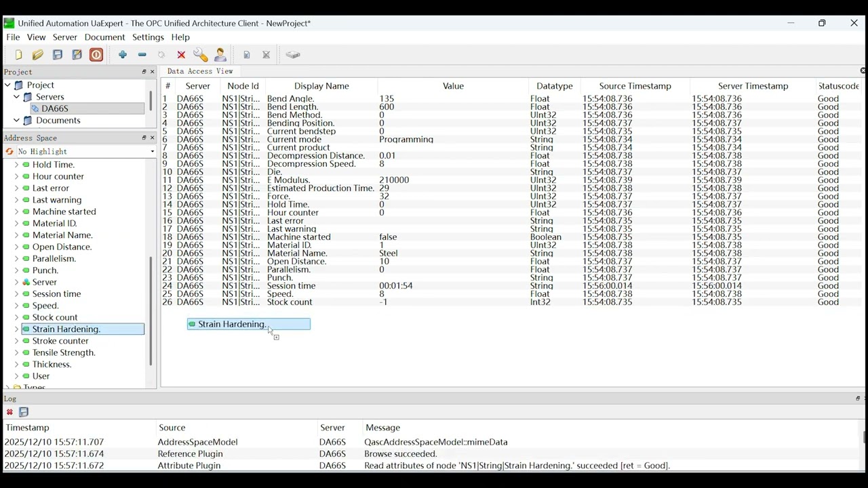868x488 pixels.
Task: Open a project with the folder icon
Action: click(x=38, y=55)
